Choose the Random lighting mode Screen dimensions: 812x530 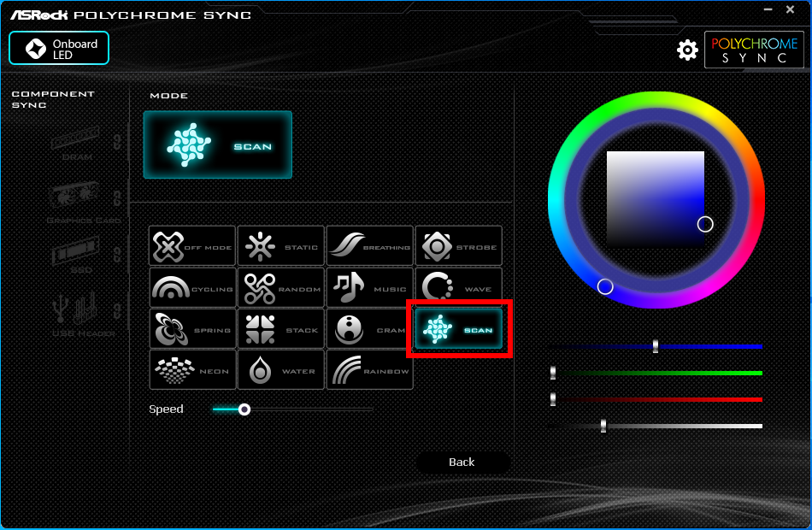(280, 287)
